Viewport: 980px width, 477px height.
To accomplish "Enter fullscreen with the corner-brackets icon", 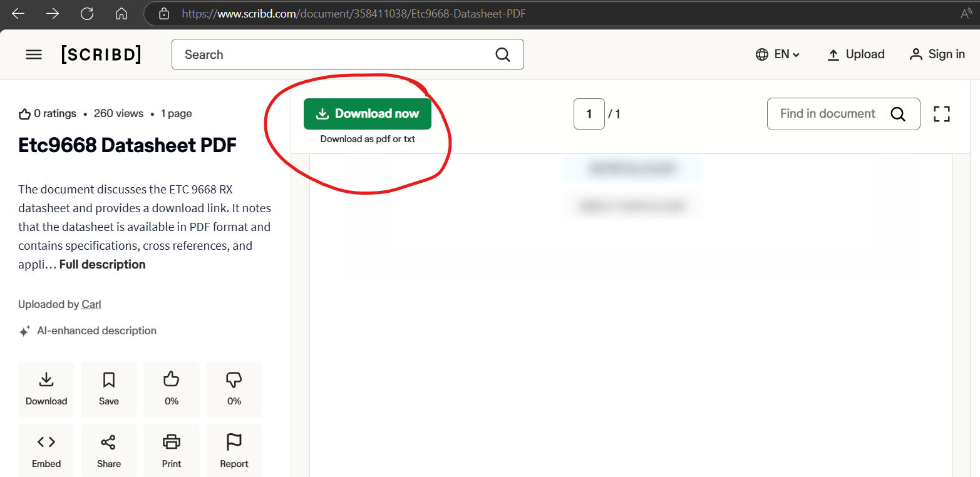I will pyautogui.click(x=942, y=114).
